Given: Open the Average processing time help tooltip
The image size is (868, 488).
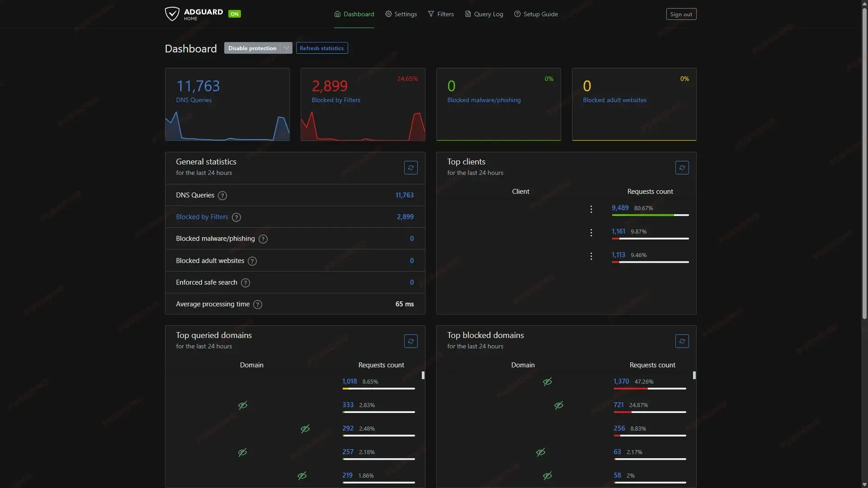Looking at the screenshot, I should pyautogui.click(x=257, y=305).
